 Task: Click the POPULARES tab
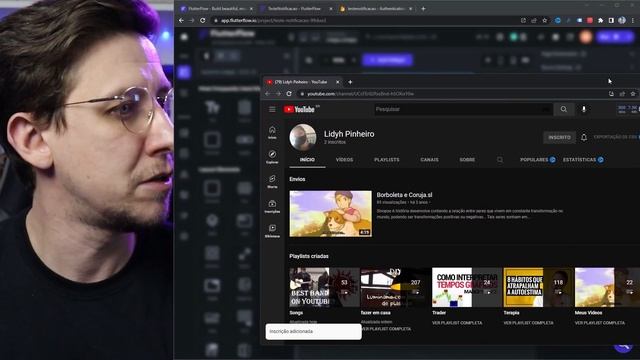tap(538, 160)
